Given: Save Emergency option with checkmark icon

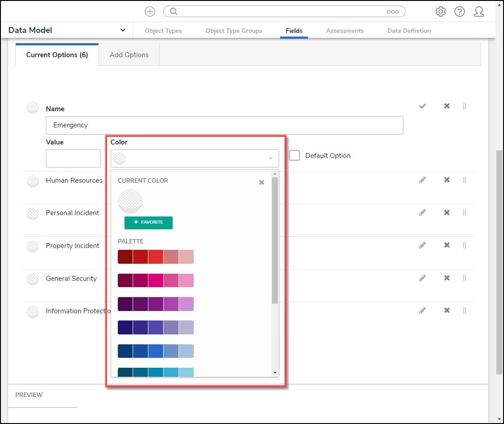Looking at the screenshot, I should 422,106.
